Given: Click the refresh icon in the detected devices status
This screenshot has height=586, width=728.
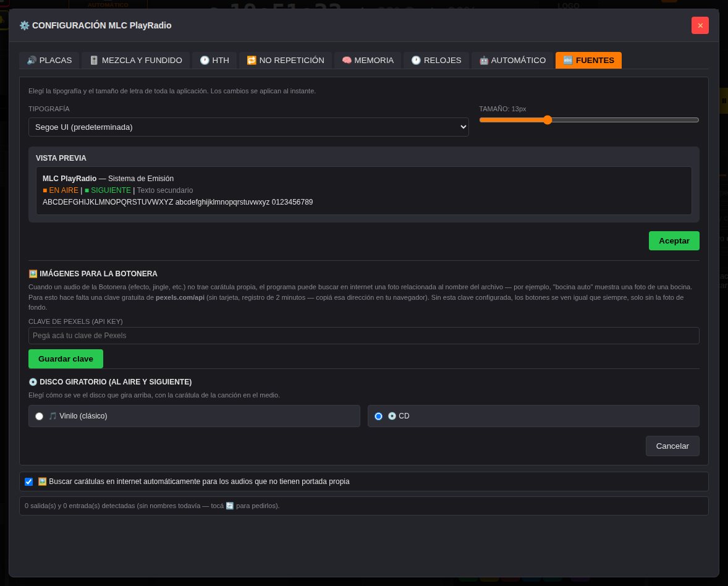Looking at the screenshot, I should 230,506.
